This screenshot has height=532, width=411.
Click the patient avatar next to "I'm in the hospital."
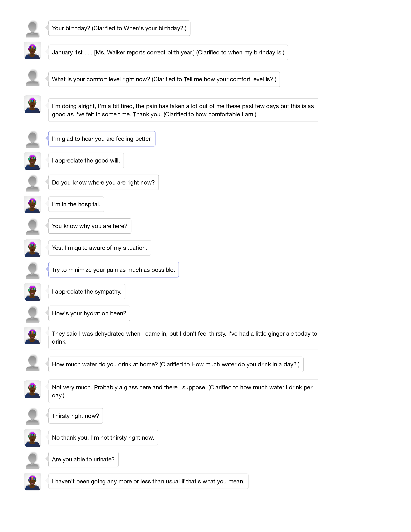(32, 205)
